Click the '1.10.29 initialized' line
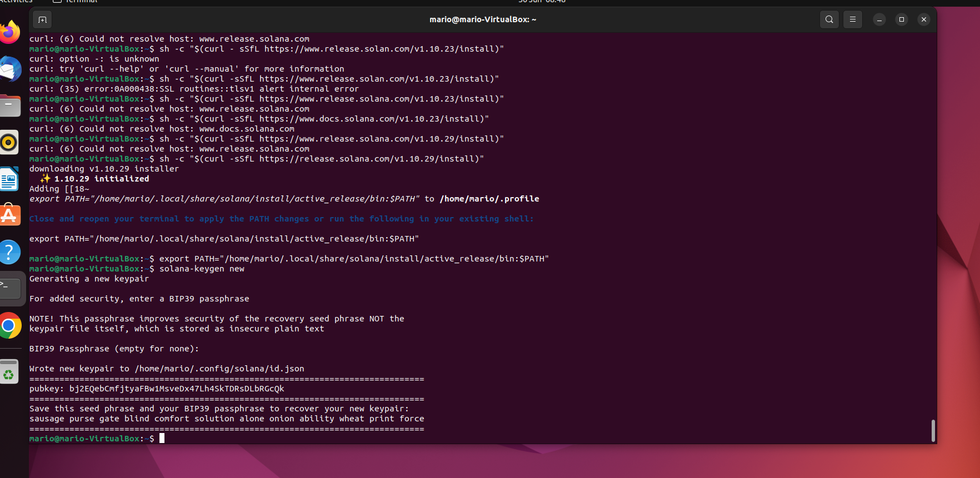Viewport: 980px width, 478px height. coord(94,179)
